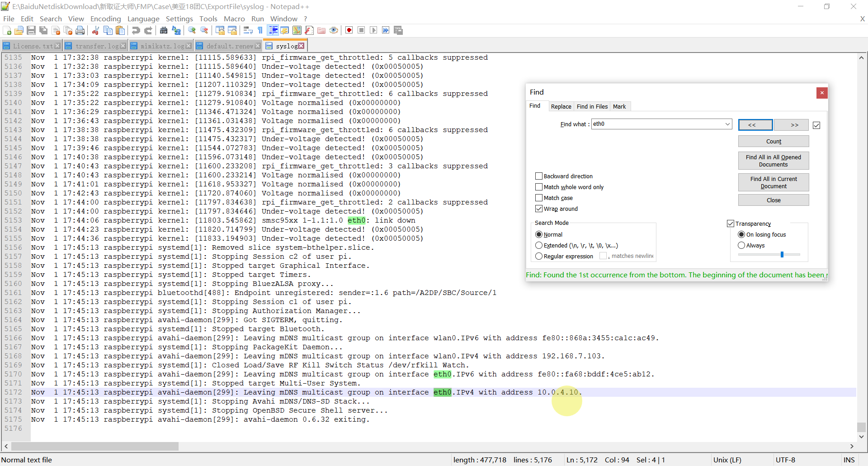Switch to the mimikatz.log document tab
The height and width of the screenshot is (466, 868).
tap(162, 46)
